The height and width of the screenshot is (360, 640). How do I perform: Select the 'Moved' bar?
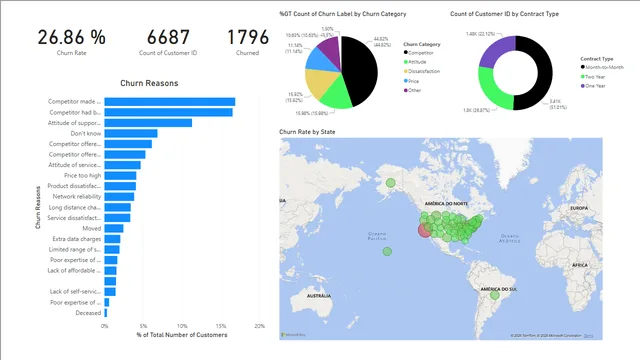(114, 229)
